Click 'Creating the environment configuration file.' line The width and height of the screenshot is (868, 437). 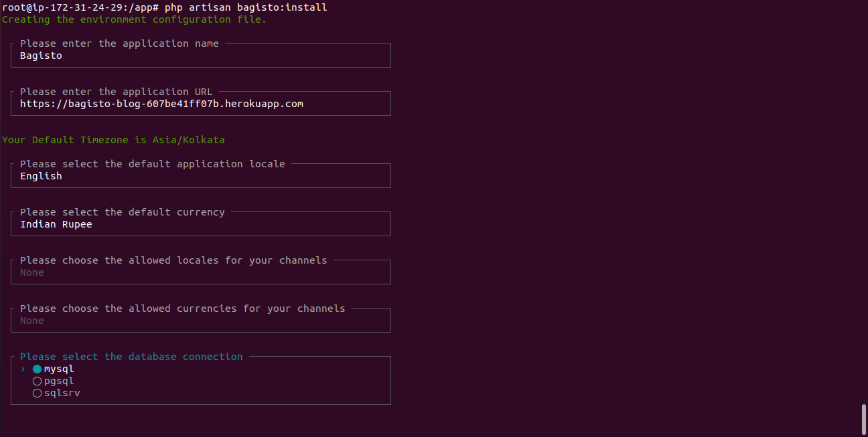click(x=134, y=19)
